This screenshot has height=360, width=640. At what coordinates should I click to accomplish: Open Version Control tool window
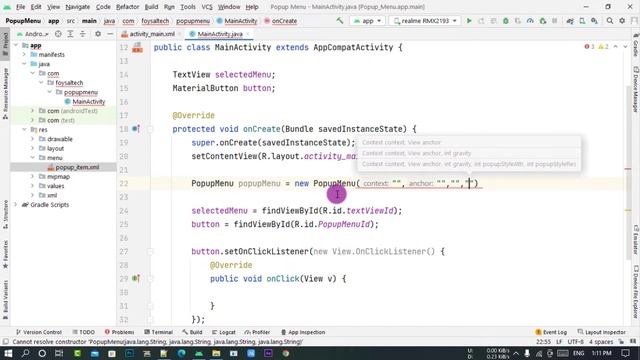tap(38, 332)
